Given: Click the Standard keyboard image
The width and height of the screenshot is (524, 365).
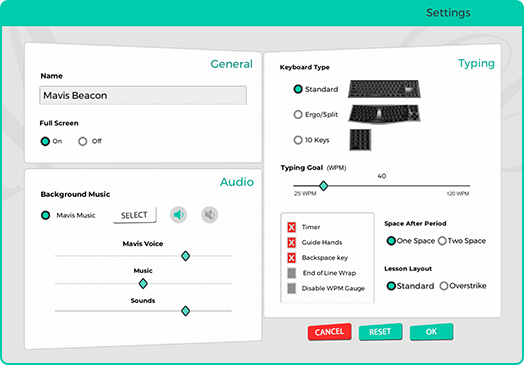Looking at the screenshot, I should (384, 89).
